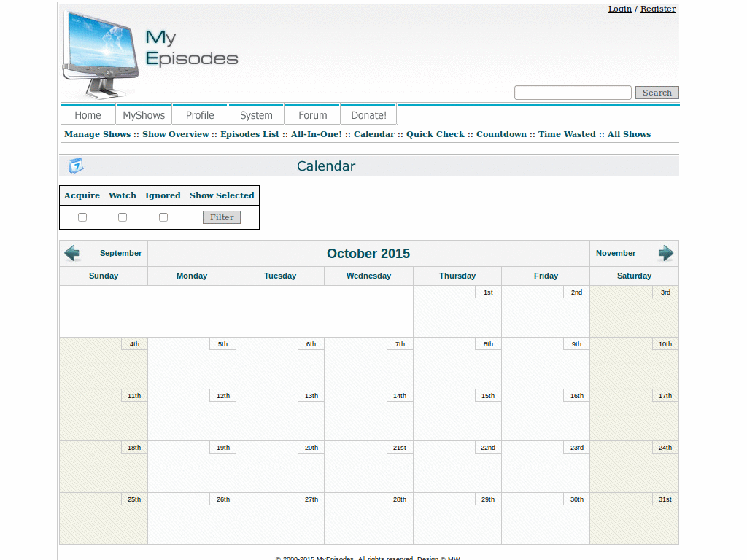Image resolution: width=747 pixels, height=560 pixels.
Task: Switch to the Forum tab
Action: point(312,115)
